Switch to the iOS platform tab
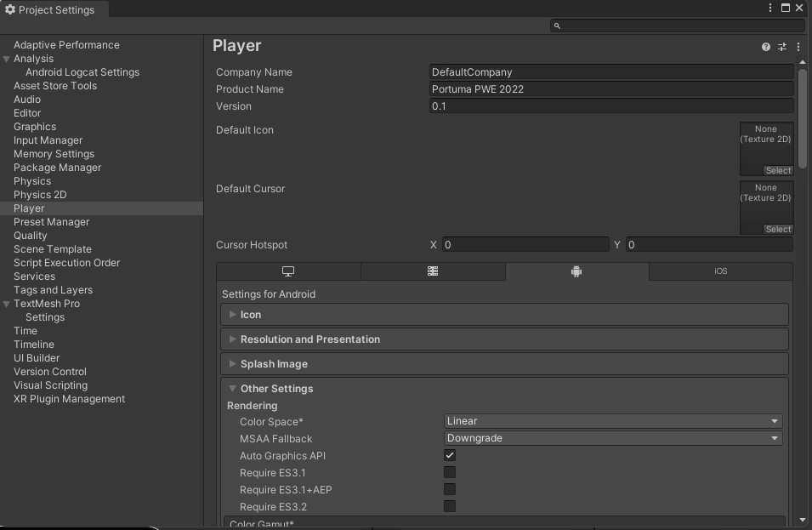 tap(721, 271)
